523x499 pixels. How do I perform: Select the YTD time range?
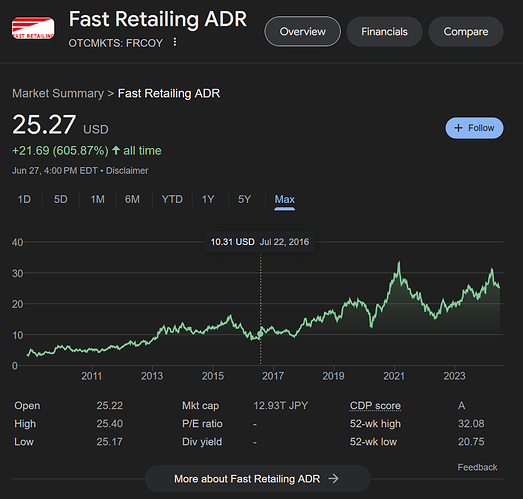tap(172, 199)
